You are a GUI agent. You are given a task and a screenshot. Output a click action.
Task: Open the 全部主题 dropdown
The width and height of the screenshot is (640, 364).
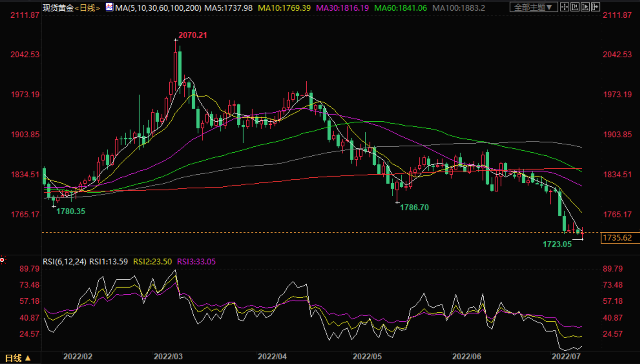tap(534, 7)
